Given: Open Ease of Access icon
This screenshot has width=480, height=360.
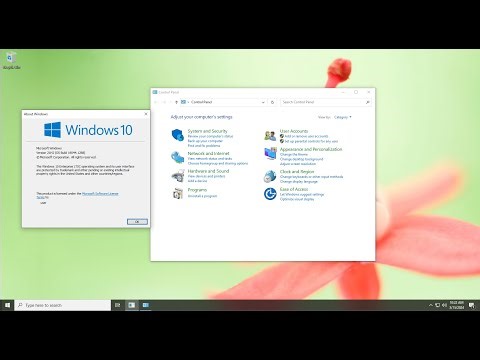Looking at the screenshot, I should pos(270,194).
